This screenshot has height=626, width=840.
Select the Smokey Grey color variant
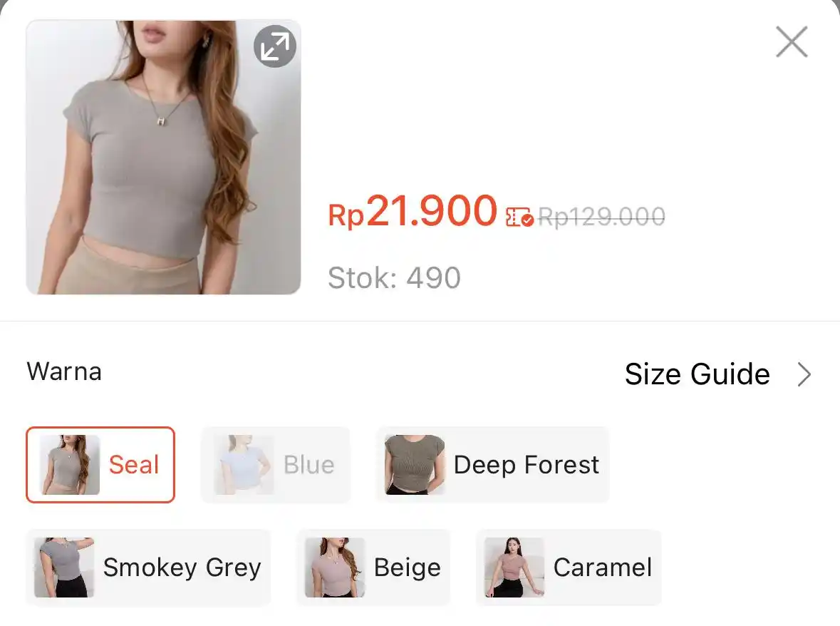tap(148, 568)
